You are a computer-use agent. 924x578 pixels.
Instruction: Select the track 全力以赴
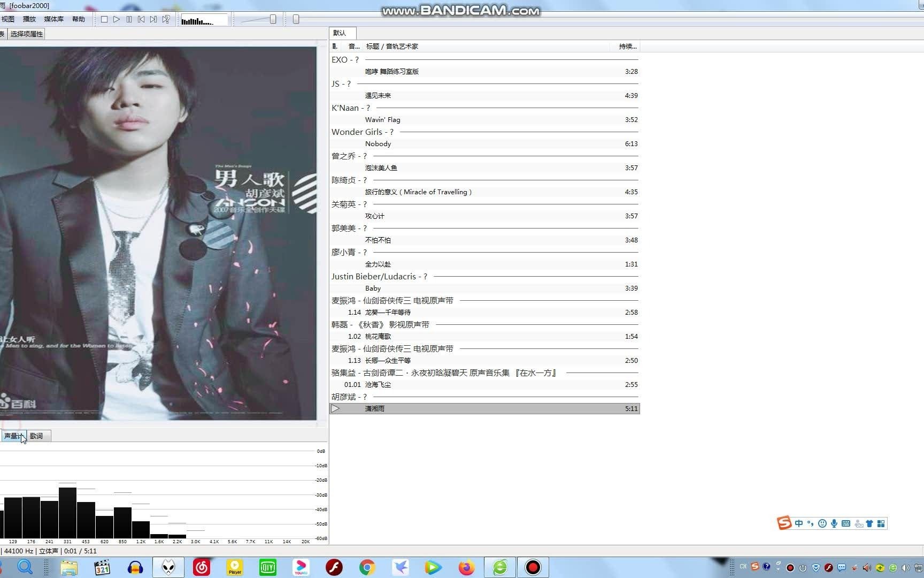484,264
